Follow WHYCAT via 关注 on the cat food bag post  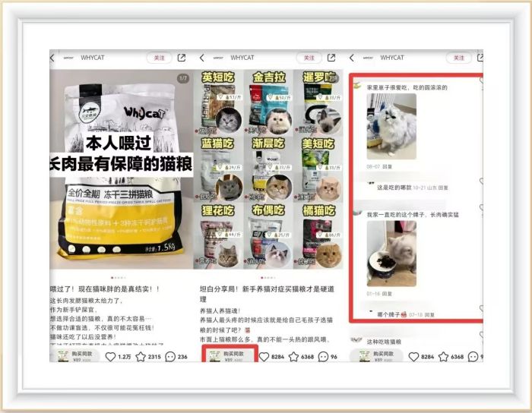(159, 58)
